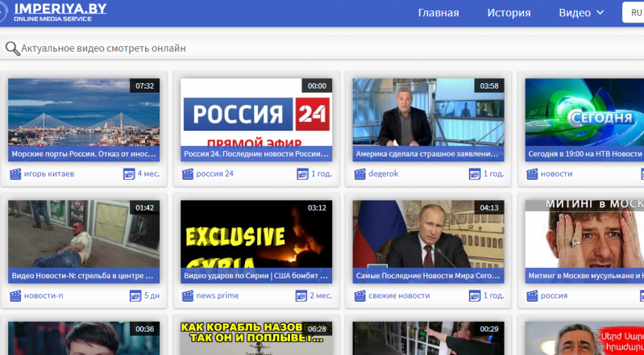Click date icon on Россия 24 card
Screen dimensions: 644x355
[303, 174]
